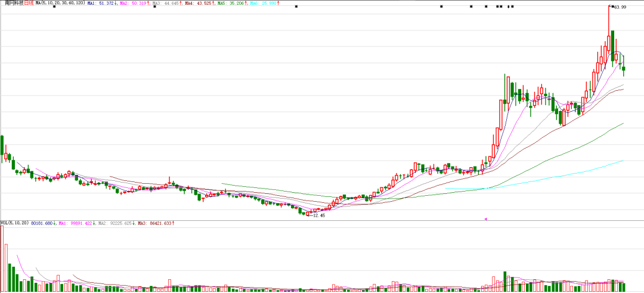The height and width of the screenshot is (293, 644).
Task: Click the 63.99 high price marker
Action: coord(620,7)
